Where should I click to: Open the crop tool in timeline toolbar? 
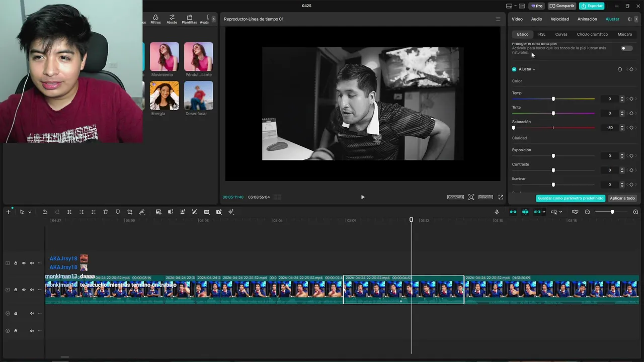130,212
